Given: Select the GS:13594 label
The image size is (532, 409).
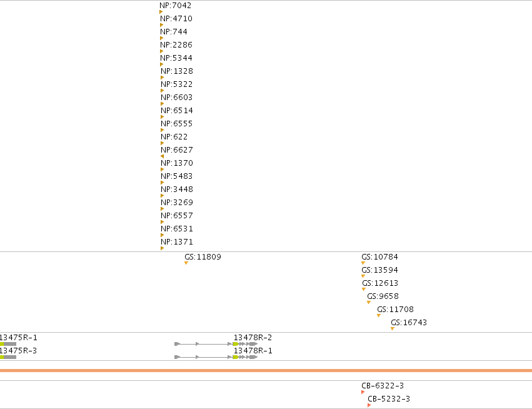Looking at the screenshot, I should (379, 270).
